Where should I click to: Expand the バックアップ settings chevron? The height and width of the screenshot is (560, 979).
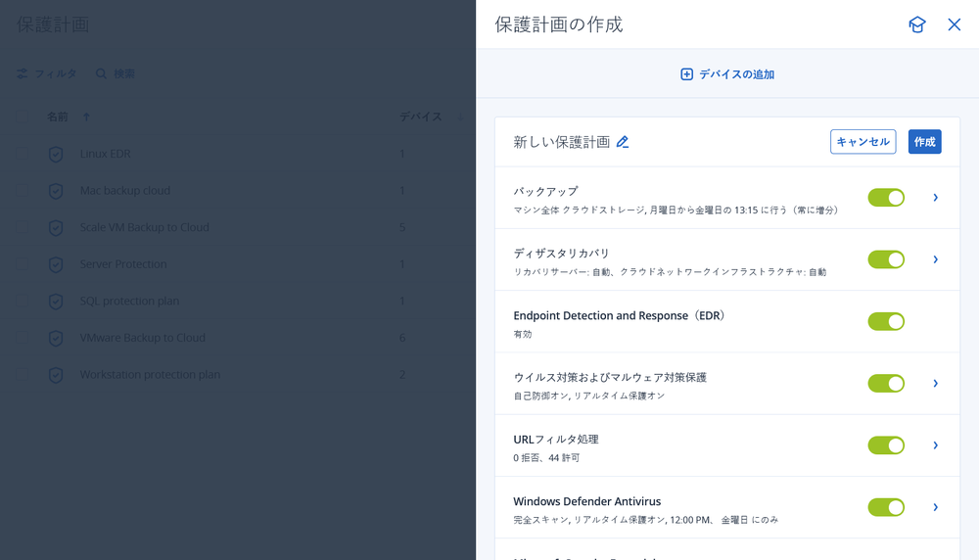935,198
